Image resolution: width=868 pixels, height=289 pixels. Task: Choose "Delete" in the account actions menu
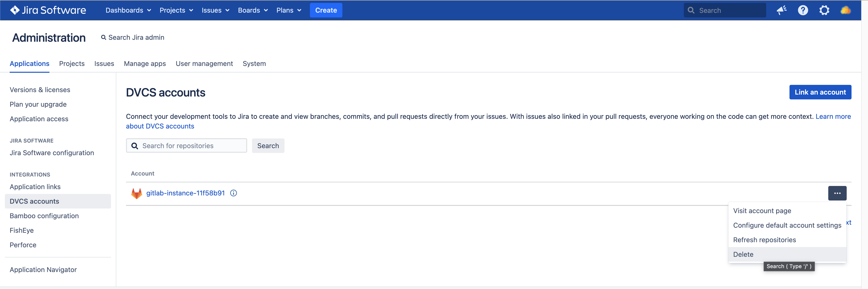coord(743,254)
